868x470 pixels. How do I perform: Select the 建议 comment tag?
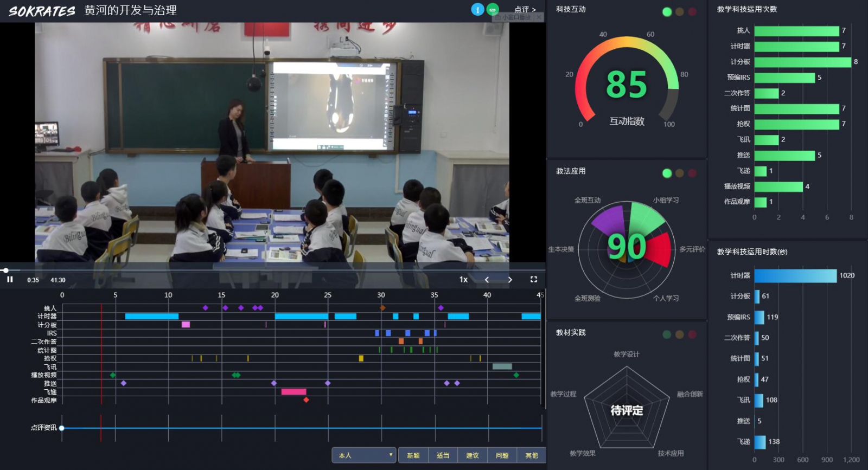coord(473,455)
